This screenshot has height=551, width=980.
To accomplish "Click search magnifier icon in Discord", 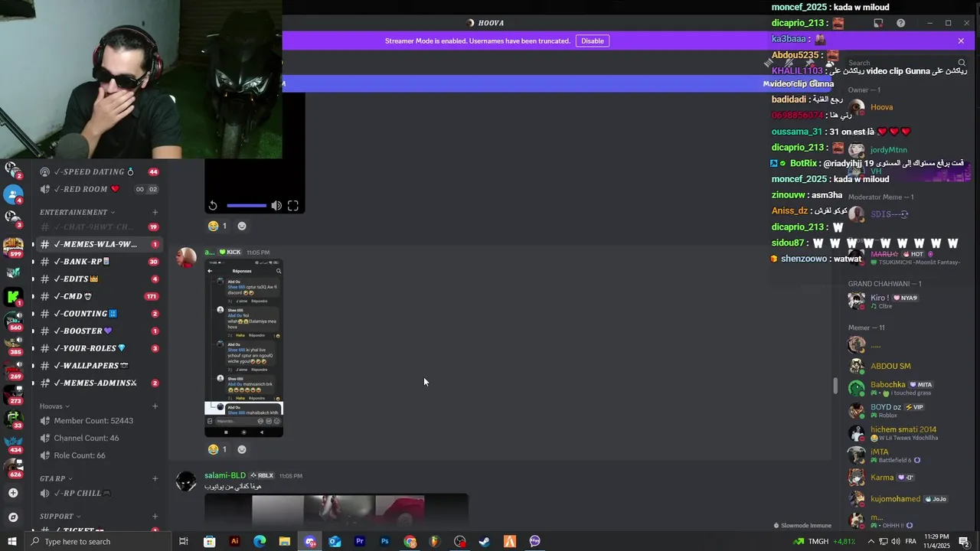I will pos(962,63).
